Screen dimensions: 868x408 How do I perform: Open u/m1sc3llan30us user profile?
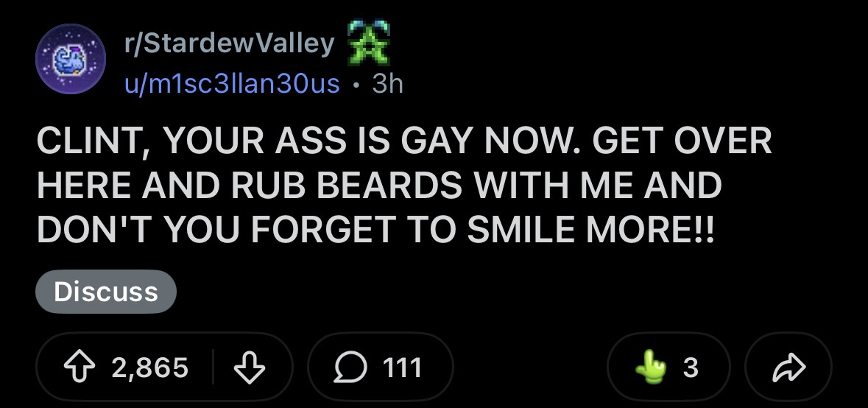tap(232, 84)
